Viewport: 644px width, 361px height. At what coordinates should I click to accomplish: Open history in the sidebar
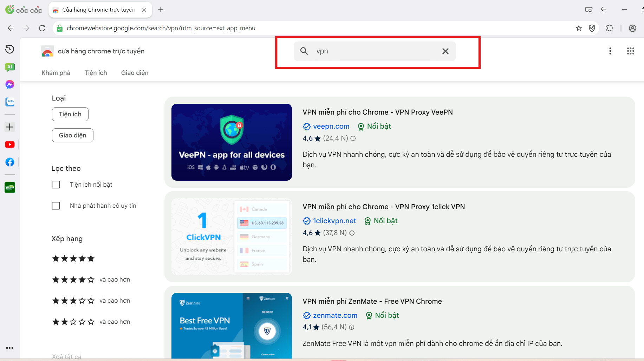[x=10, y=49]
